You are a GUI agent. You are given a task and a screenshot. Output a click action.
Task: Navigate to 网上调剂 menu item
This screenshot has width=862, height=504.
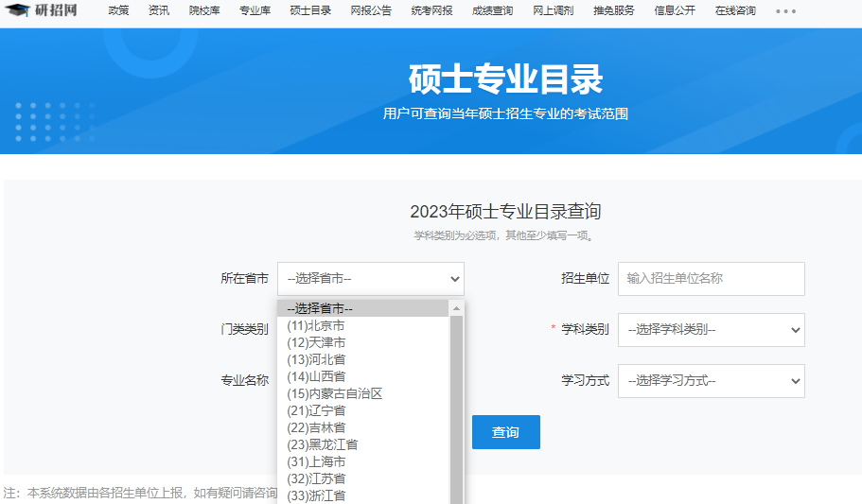[x=553, y=11]
